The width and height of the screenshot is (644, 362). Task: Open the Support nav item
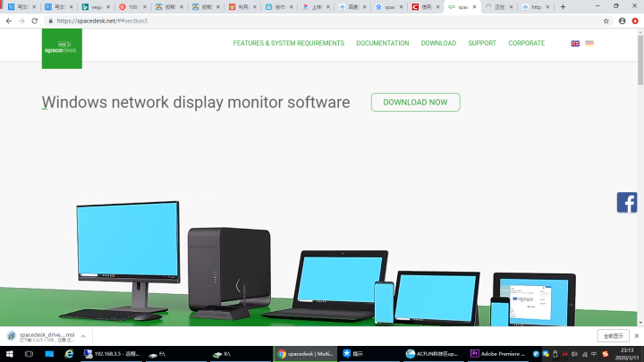click(482, 43)
